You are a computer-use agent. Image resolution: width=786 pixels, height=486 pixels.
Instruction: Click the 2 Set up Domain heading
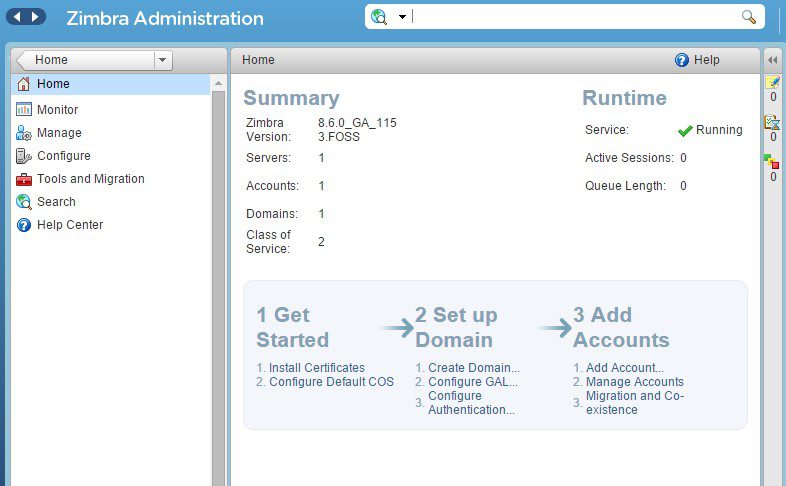(456, 327)
